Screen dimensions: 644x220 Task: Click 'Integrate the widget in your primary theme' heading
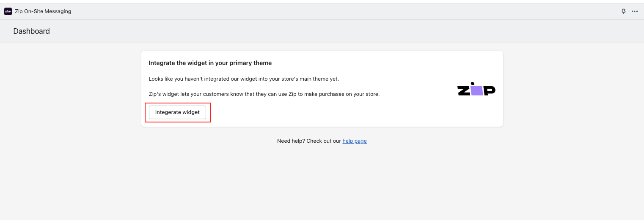[x=210, y=63]
